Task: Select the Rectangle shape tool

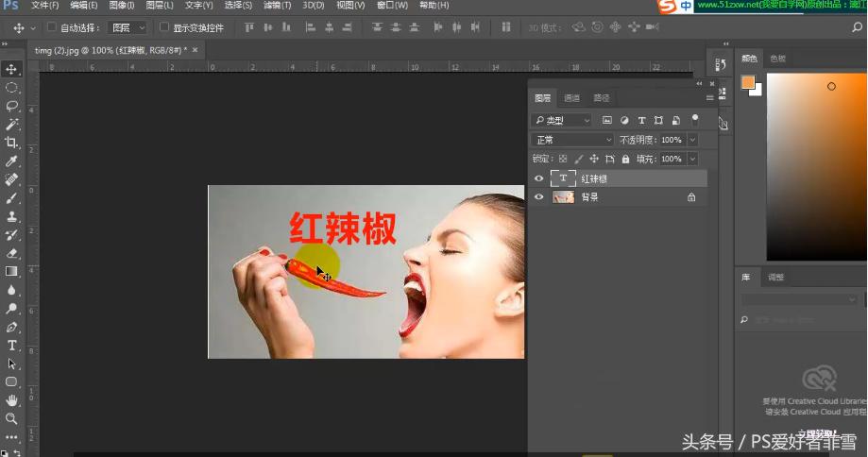Action: point(11,381)
